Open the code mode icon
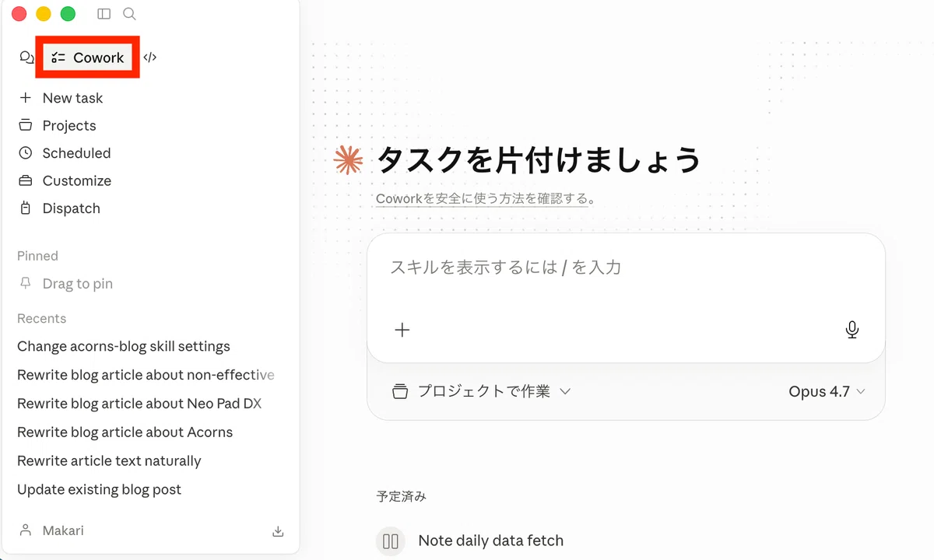Screen dimensions: 934x560 click(150, 58)
